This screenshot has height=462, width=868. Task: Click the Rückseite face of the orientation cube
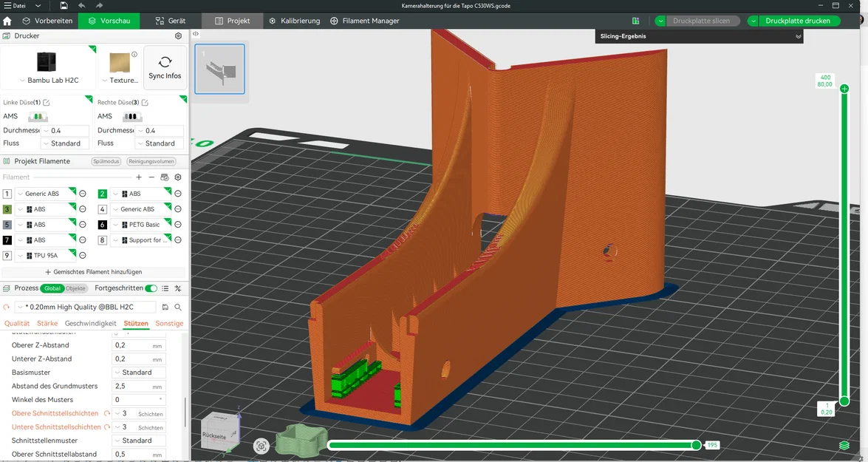214,435
